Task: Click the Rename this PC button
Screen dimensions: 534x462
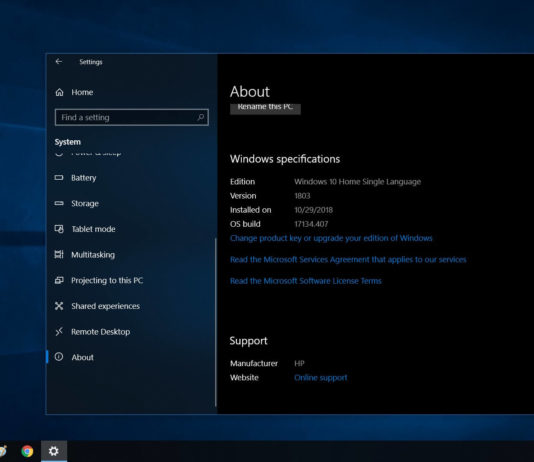Action: [265, 108]
